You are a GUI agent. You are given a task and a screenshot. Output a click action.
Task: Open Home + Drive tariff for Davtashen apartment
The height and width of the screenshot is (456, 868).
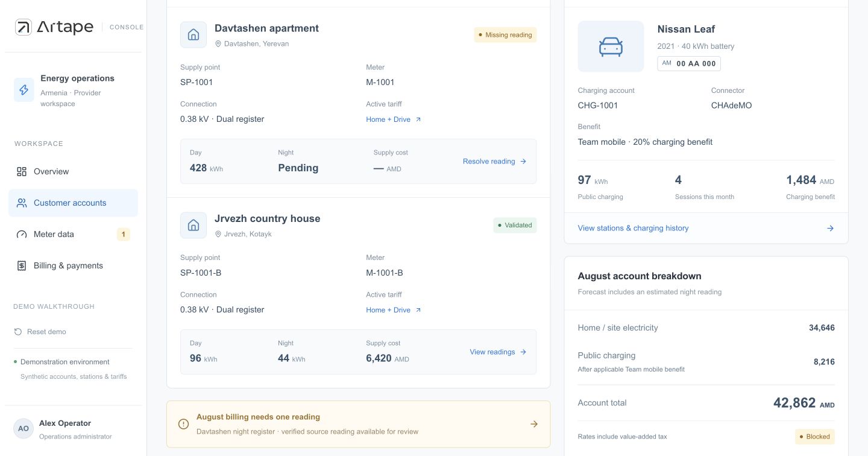pos(394,119)
